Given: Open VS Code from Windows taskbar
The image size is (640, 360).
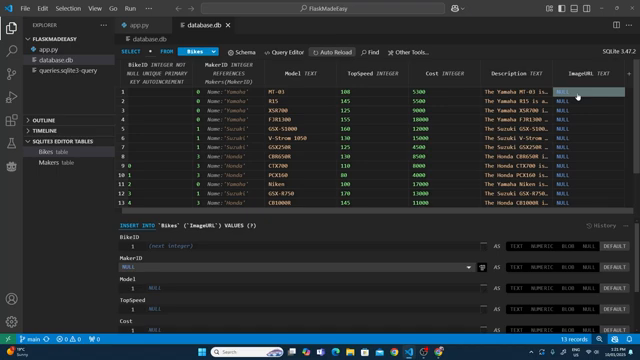Looking at the screenshot, I should 409,352.
